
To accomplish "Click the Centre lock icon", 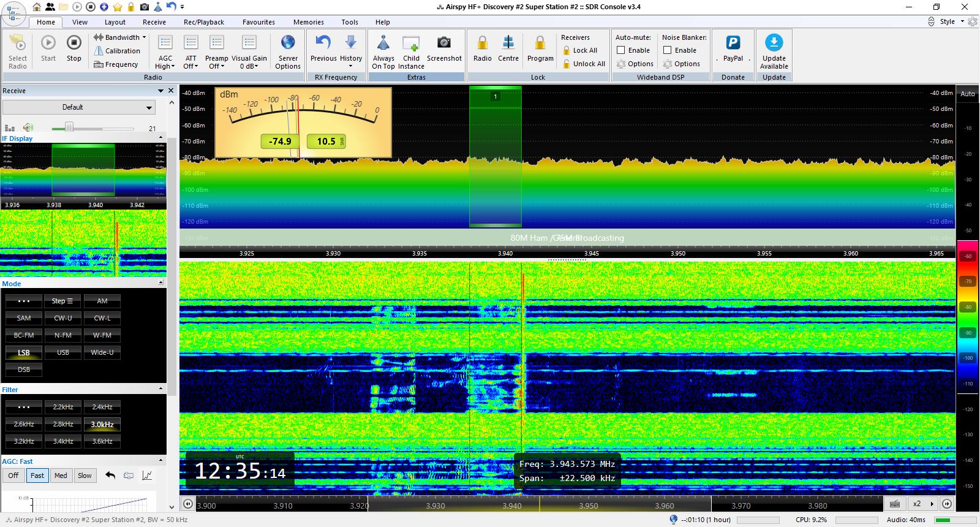I will [x=508, y=49].
